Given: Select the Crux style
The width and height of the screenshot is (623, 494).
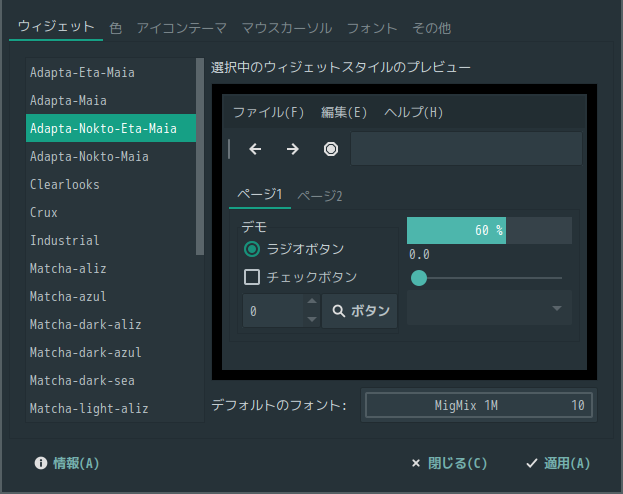Looking at the screenshot, I should [111, 212].
